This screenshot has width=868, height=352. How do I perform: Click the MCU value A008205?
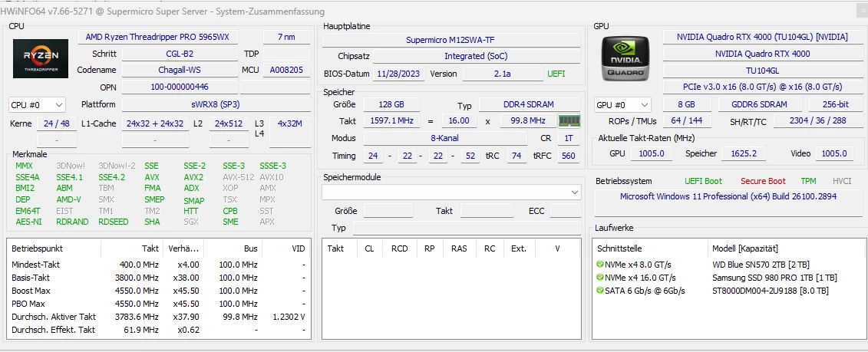point(286,71)
